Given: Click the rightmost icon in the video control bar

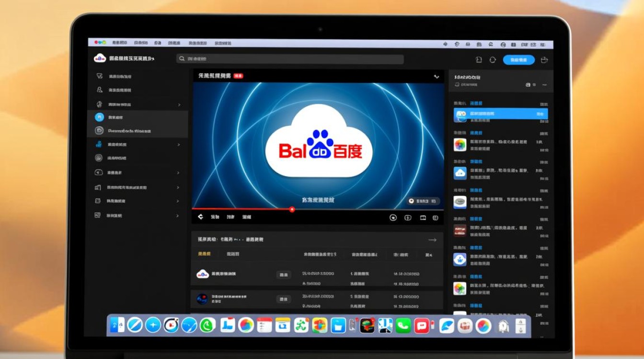Looking at the screenshot, I should (x=436, y=218).
